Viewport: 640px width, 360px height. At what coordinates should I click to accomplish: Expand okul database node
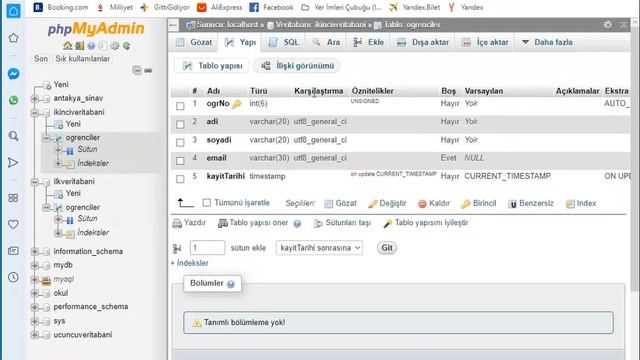[35, 293]
